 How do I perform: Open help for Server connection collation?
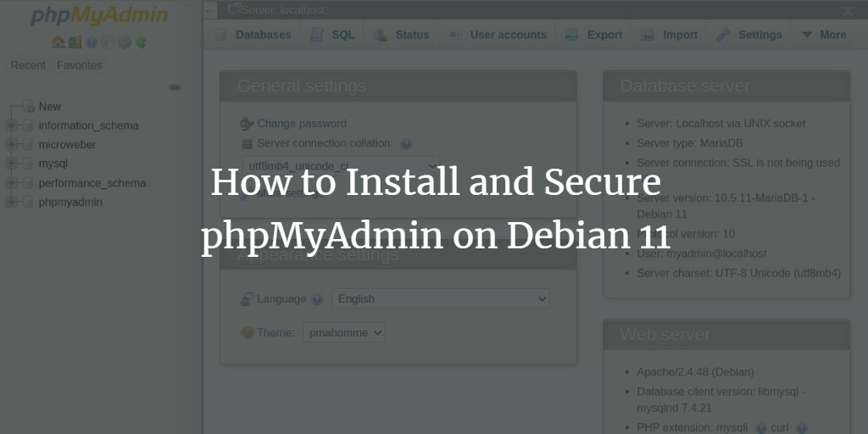click(406, 144)
